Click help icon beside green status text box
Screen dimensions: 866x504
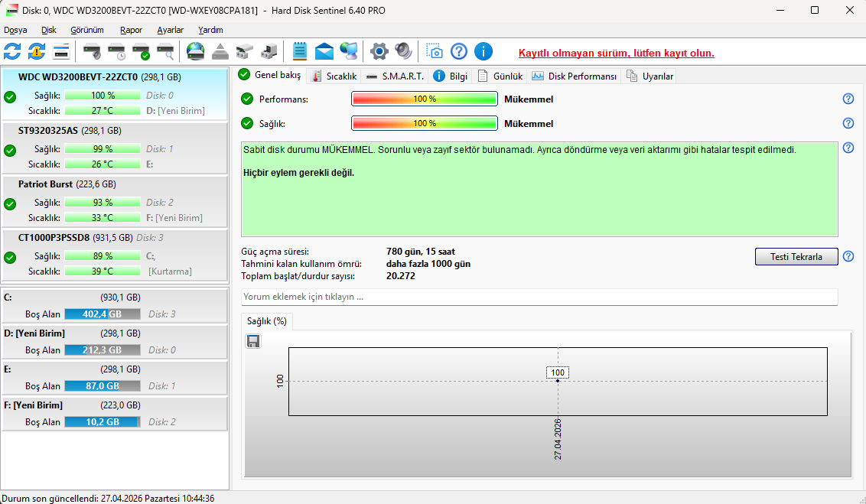(x=848, y=148)
